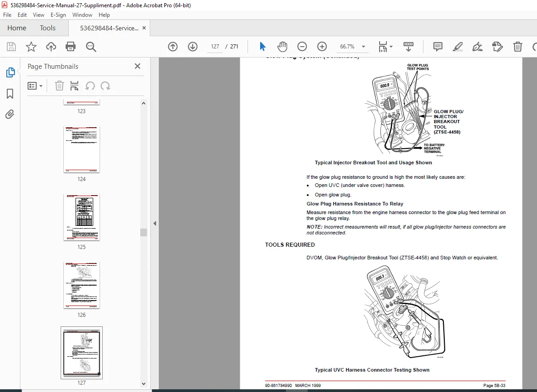This screenshot has width=537, height=392.
Task: Click caption 'Typical UVC Harness Connector Testing Shown'
Action: (372, 370)
